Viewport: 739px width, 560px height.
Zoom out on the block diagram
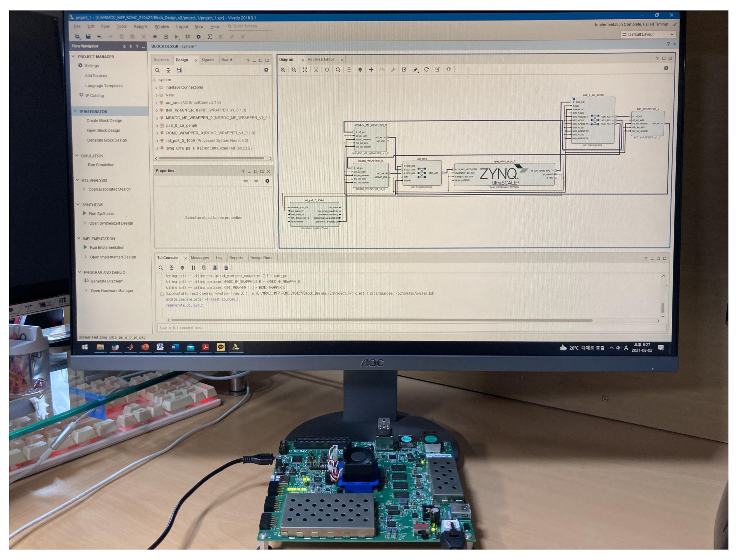[x=294, y=70]
